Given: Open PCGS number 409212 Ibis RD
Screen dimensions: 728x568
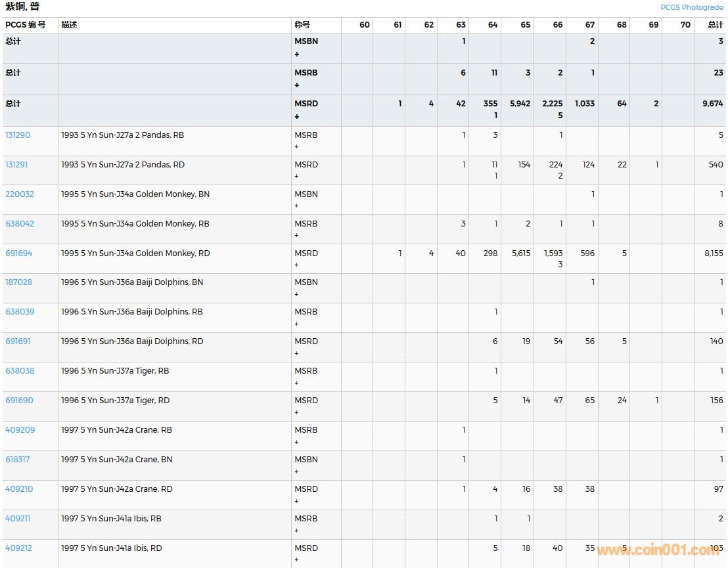Looking at the screenshot, I should (19, 548).
